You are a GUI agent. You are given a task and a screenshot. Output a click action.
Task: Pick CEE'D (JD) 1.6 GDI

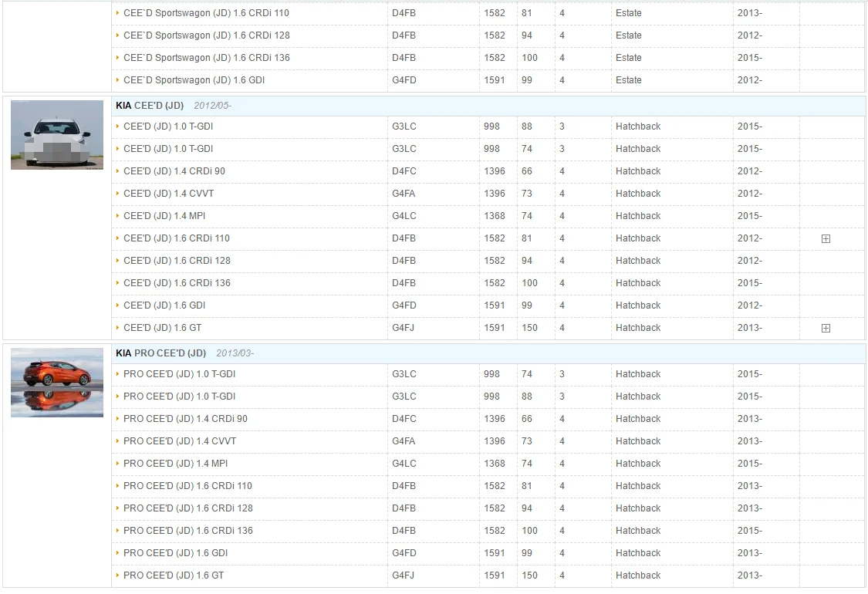[x=164, y=305]
